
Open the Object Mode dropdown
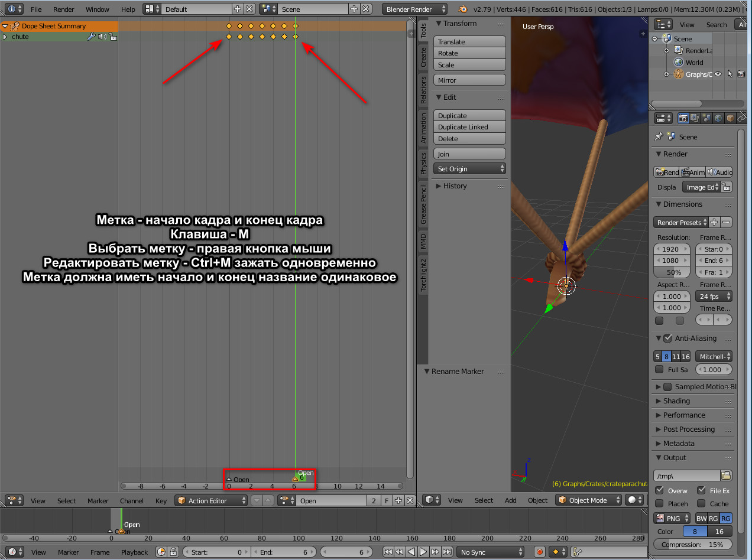[589, 500]
